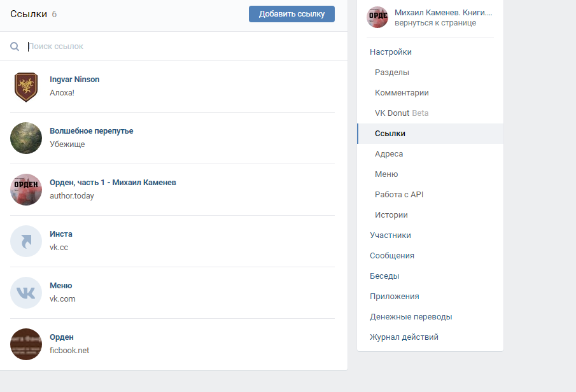Select VK Donut Beta menu item
This screenshot has height=392, width=576.
[x=402, y=113]
